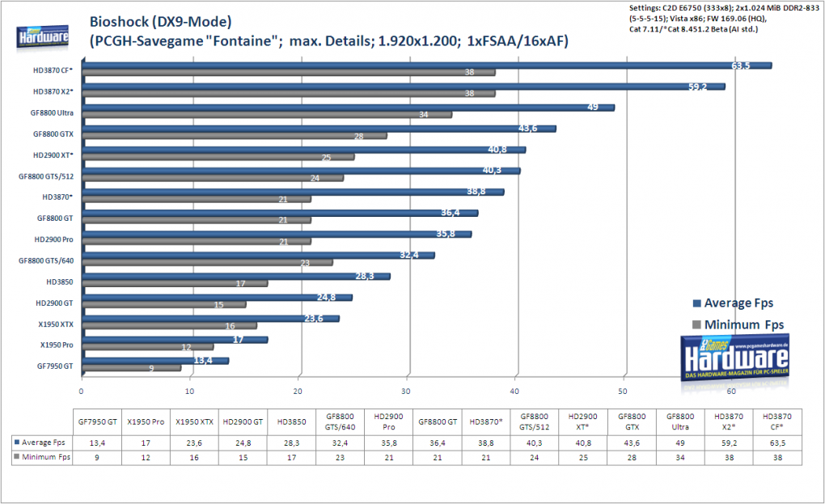
Task: Select the gray minimum bar for HD3870 X2
Action: (288, 94)
